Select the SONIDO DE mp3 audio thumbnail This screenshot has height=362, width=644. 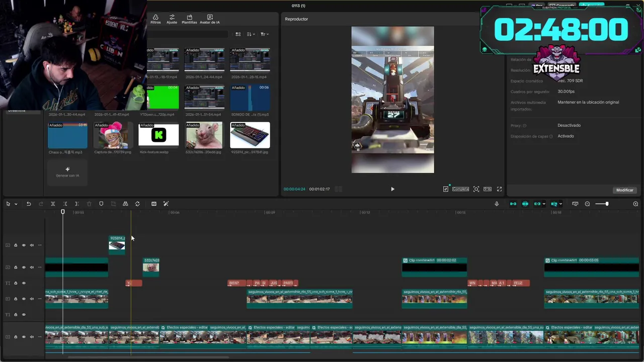click(250, 97)
